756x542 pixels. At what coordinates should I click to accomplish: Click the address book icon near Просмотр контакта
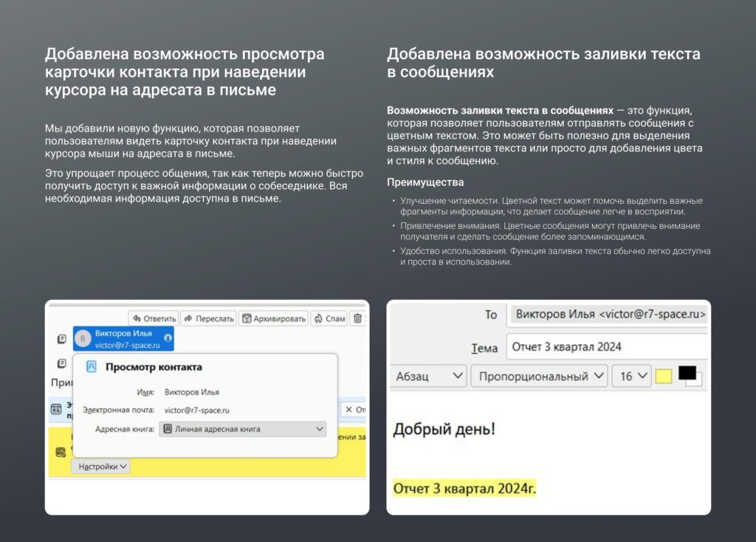(92, 367)
